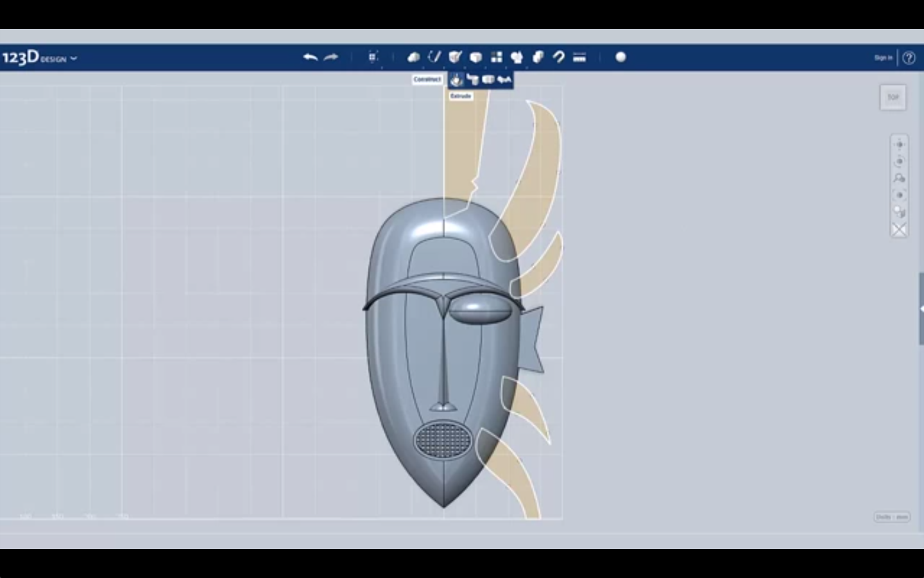The height and width of the screenshot is (578, 924).
Task: Open the Primitives shapes menu
Action: (414, 57)
